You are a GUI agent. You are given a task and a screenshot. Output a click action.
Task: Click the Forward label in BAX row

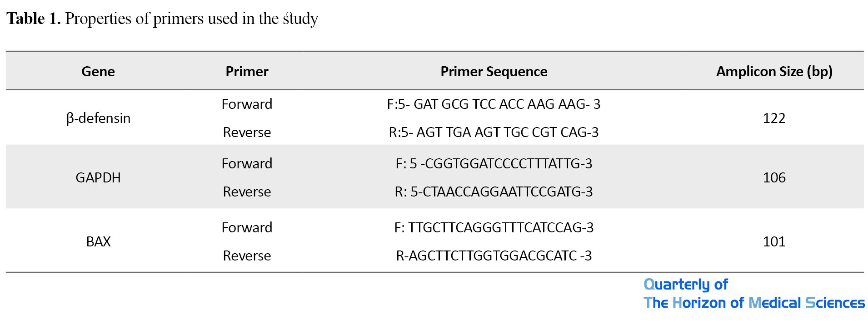pyautogui.click(x=247, y=227)
